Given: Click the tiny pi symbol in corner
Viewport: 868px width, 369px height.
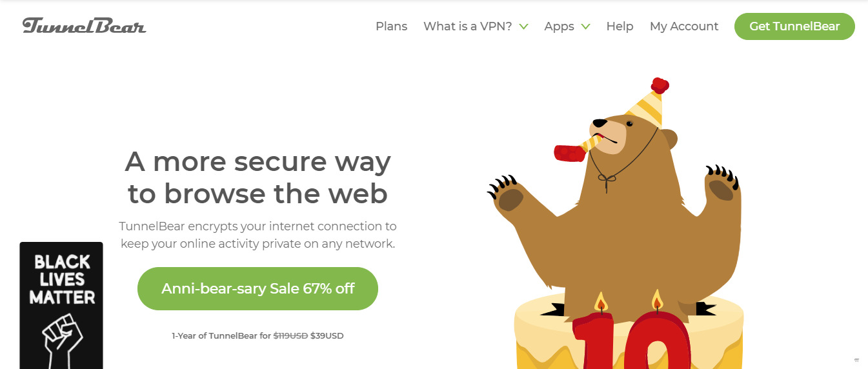Looking at the screenshot, I should point(856,360).
